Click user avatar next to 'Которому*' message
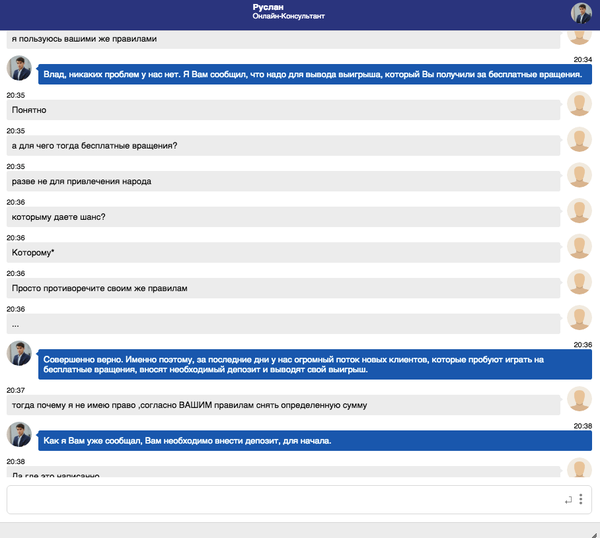Viewport: 600px width, 538px height. 578,247
